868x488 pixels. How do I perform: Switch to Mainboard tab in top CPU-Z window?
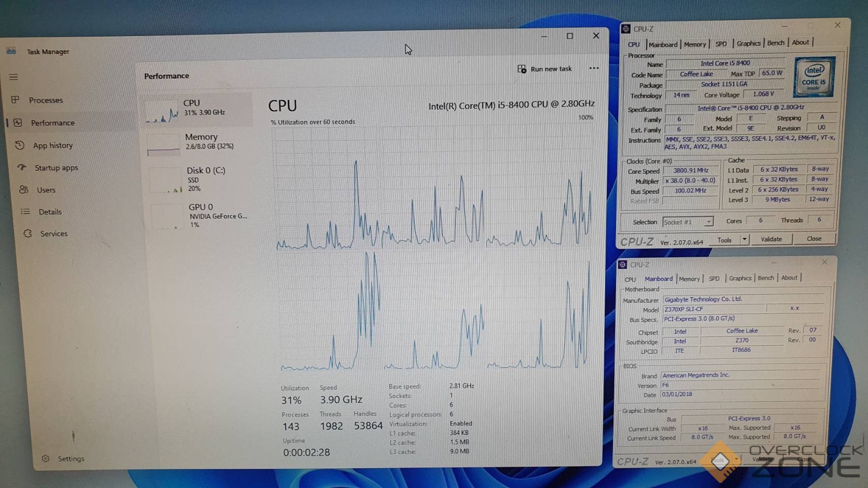[x=663, y=45]
